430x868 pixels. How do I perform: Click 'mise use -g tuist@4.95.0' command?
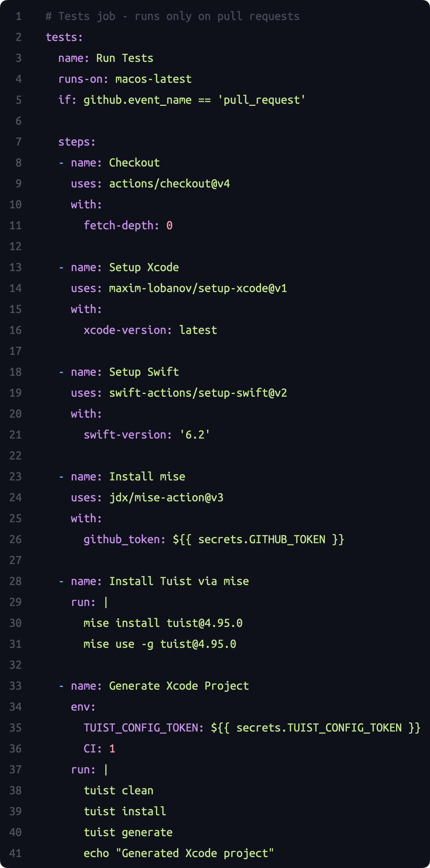coord(160,644)
